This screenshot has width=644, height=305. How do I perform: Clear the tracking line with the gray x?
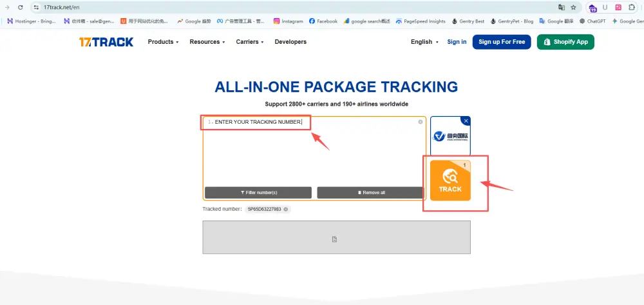coord(421,122)
